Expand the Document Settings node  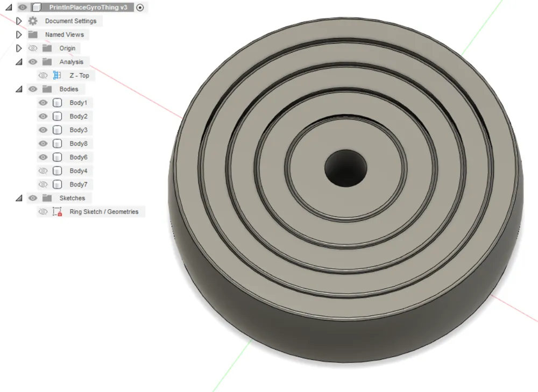pyautogui.click(x=19, y=21)
